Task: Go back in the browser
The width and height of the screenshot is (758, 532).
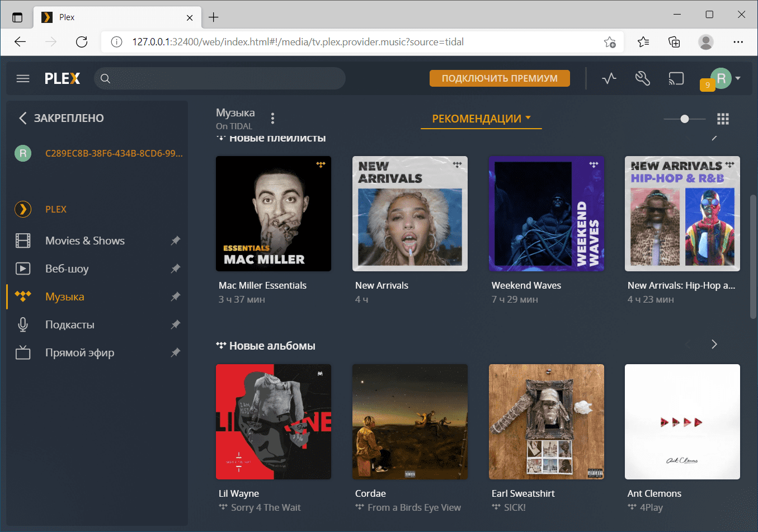Action: coord(20,42)
